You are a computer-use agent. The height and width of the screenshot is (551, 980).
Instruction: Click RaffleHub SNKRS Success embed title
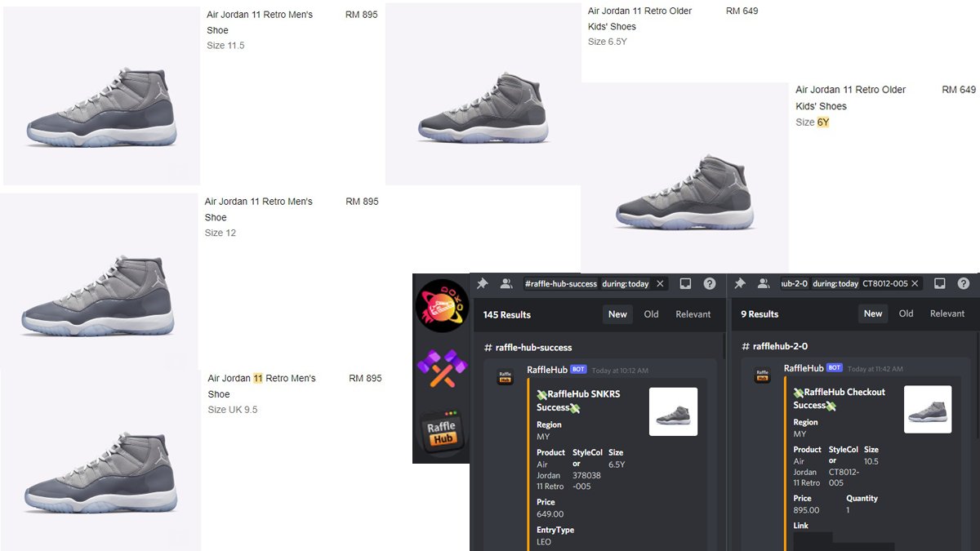(578, 400)
